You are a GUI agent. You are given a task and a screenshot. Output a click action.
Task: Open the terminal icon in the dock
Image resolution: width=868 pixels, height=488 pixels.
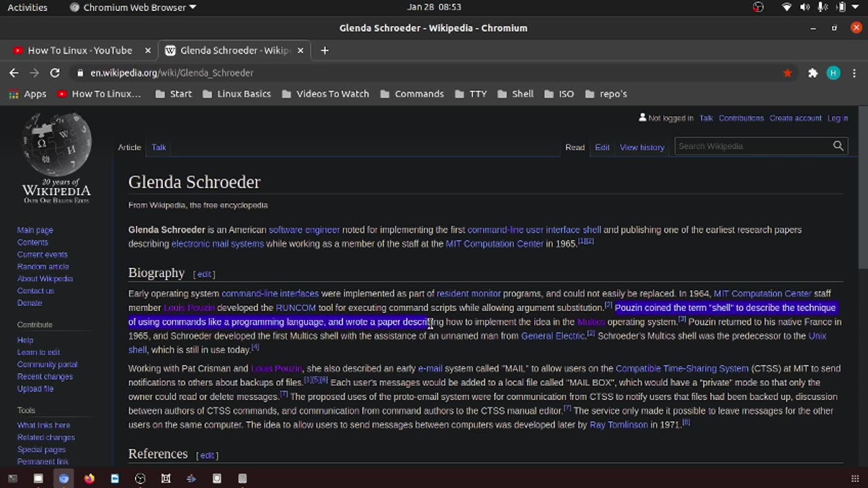(12, 479)
